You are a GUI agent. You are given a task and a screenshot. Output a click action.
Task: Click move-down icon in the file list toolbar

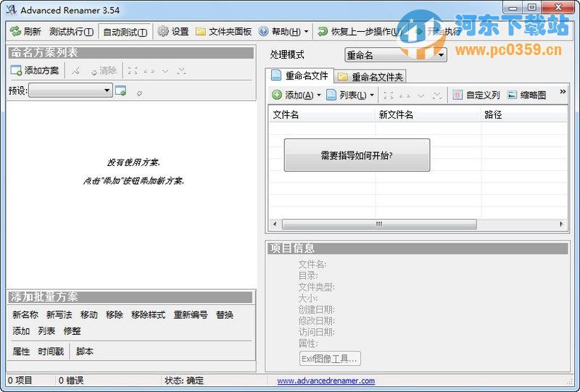pyautogui.click(x=421, y=96)
